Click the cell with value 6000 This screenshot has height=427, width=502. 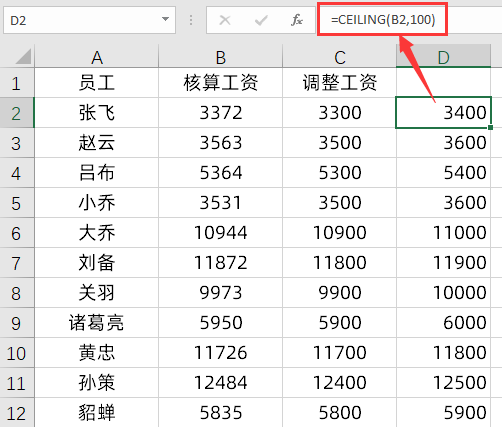click(443, 323)
